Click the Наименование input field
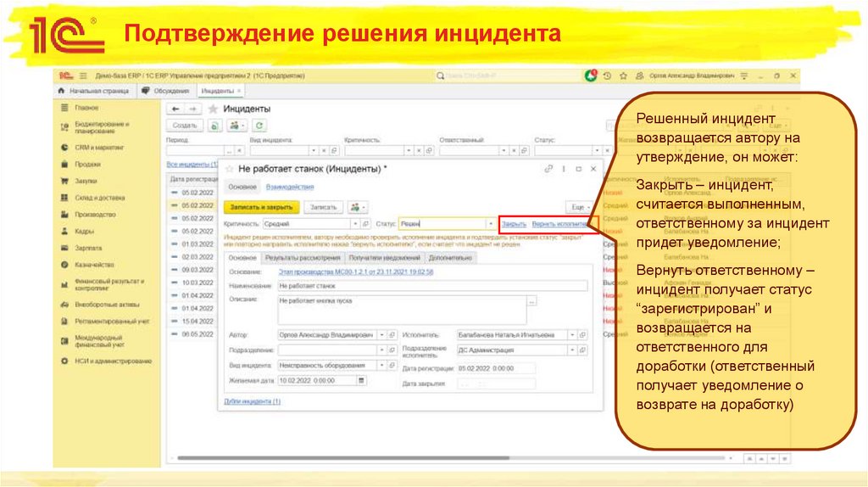Image resolution: width=868 pixels, height=487 pixels. [432, 287]
